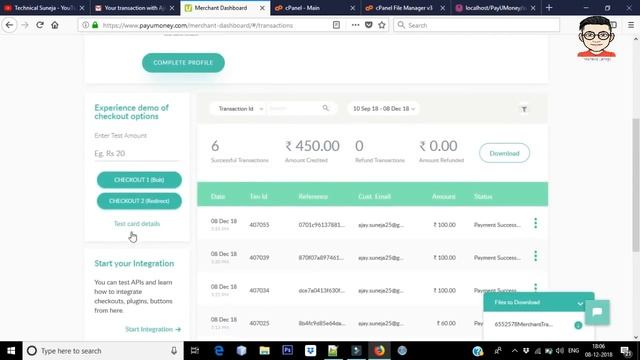The image size is (640, 360).
Task: Focus the Enter Test Amount field
Action: (136, 153)
